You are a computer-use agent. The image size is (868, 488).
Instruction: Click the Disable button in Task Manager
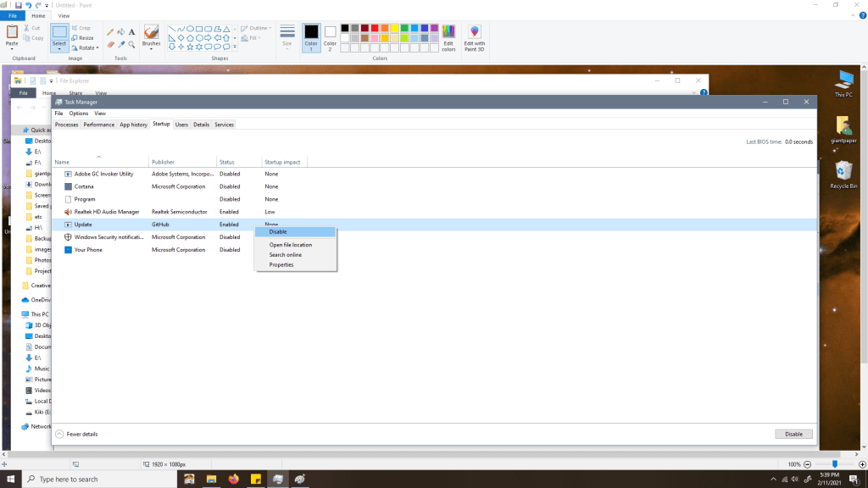click(x=793, y=435)
